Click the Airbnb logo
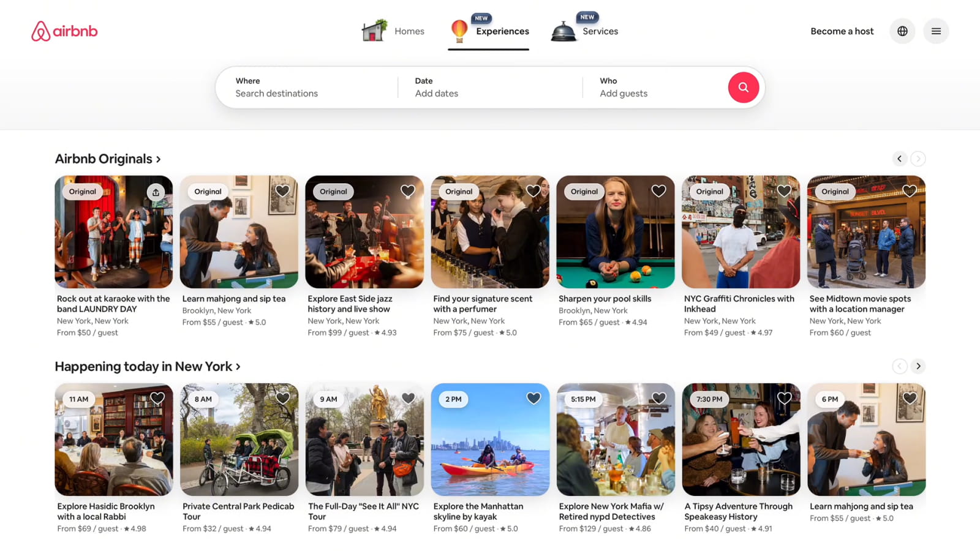 pos(64,31)
